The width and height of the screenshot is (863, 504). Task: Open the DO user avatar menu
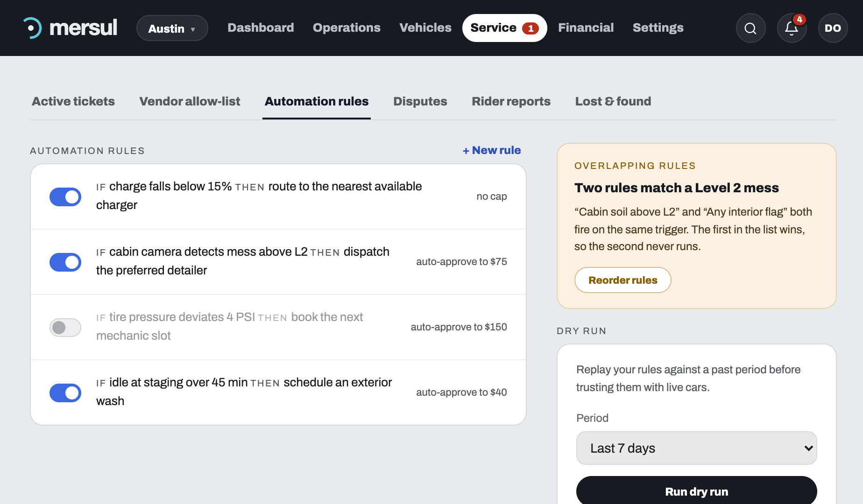coord(833,28)
